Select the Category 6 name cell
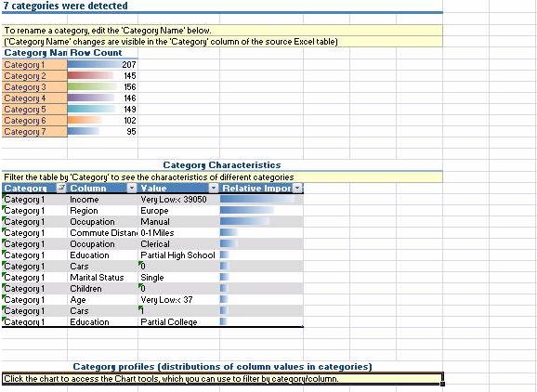 click(34, 121)
